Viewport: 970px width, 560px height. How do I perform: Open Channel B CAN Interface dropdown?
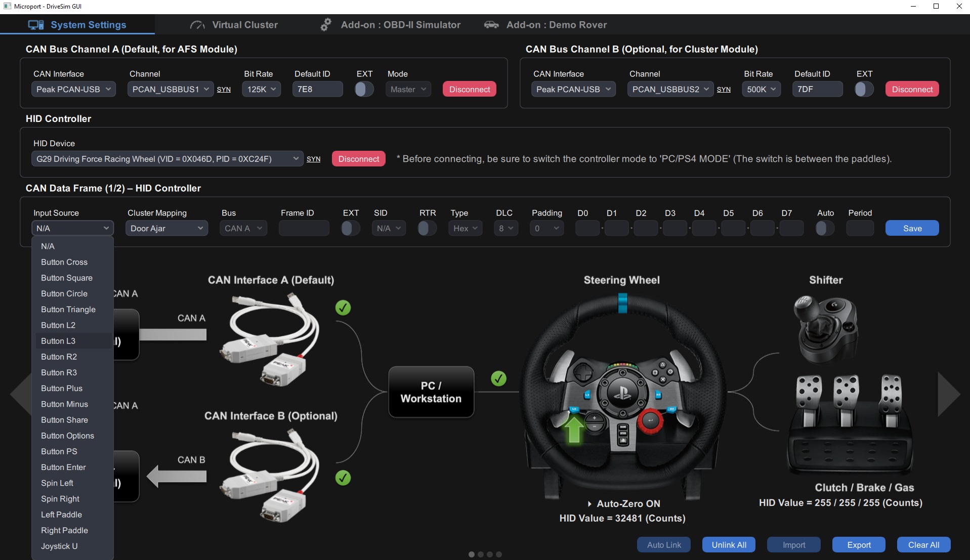[573, 89]
